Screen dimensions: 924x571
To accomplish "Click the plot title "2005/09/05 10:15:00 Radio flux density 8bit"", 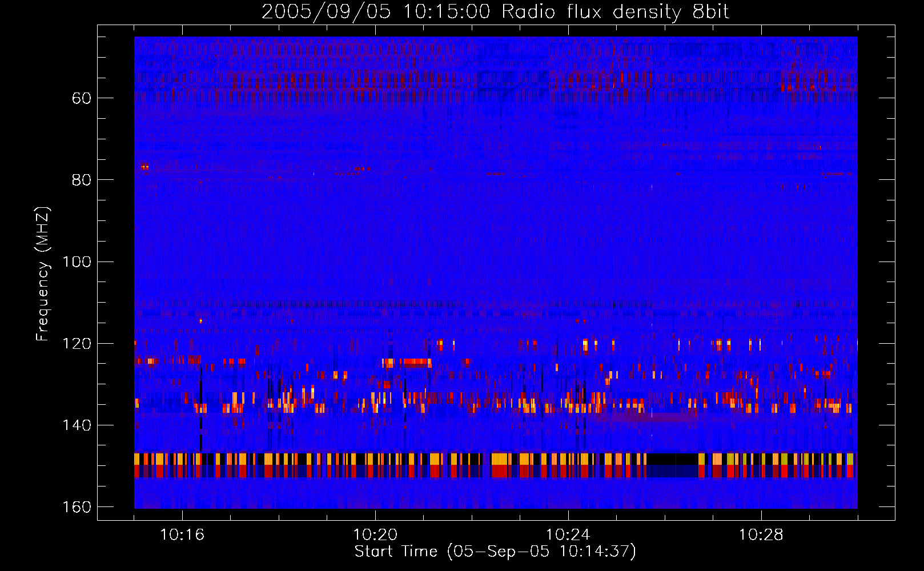I will [495, 12].
